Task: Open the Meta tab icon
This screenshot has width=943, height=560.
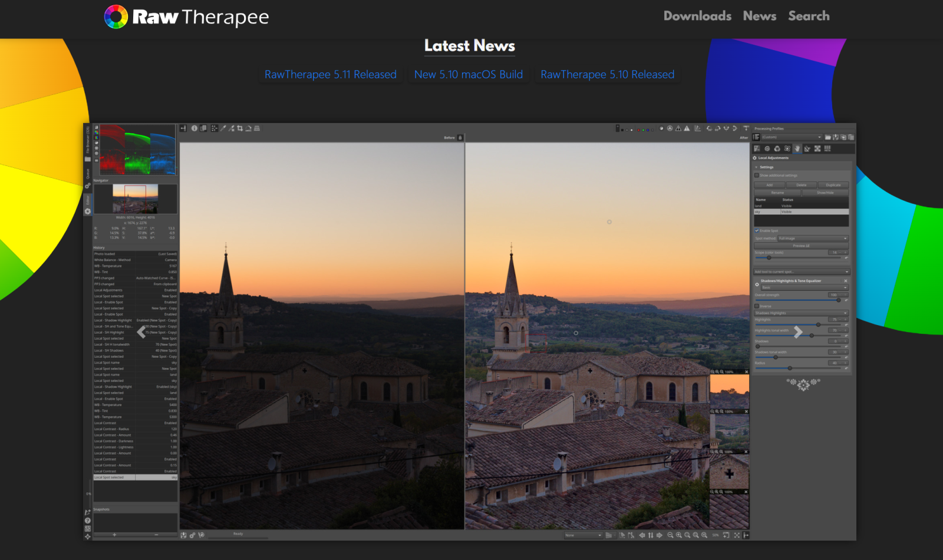Action: (x=827, y=149)
